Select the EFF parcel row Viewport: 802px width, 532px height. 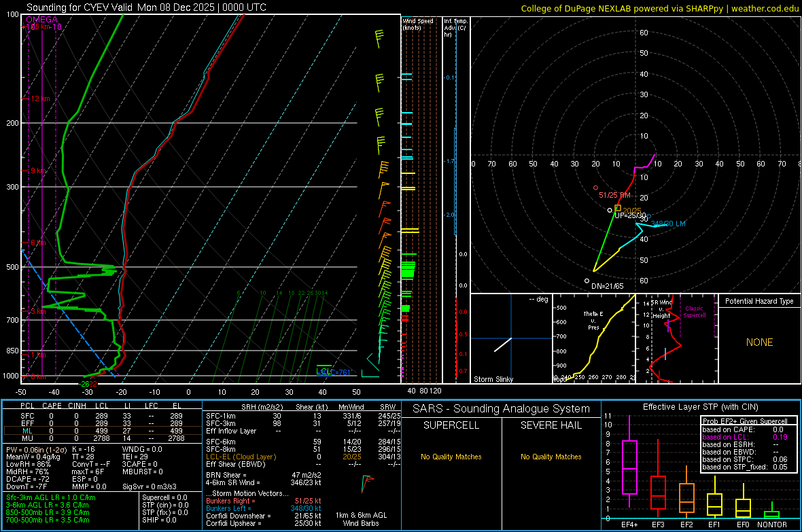click(102, 423)
